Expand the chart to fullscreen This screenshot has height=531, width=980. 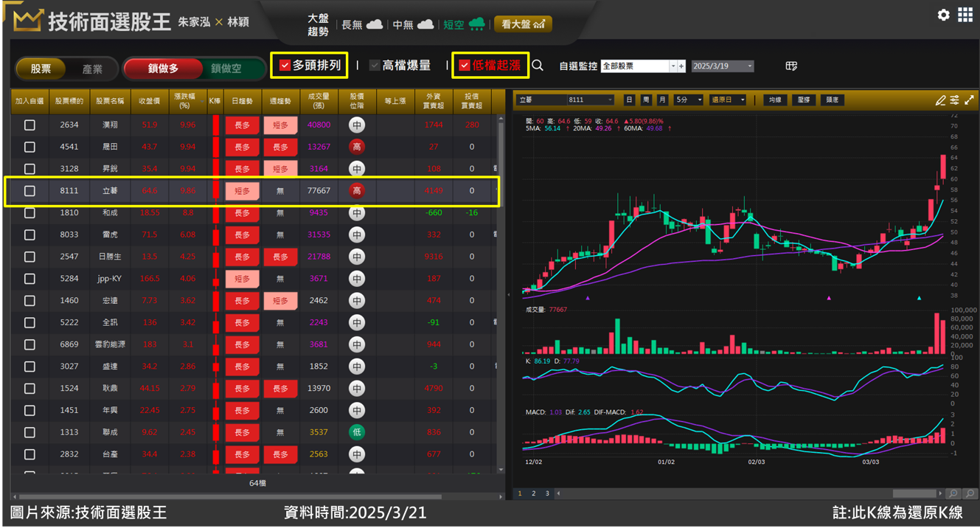[x=969, y=100]
